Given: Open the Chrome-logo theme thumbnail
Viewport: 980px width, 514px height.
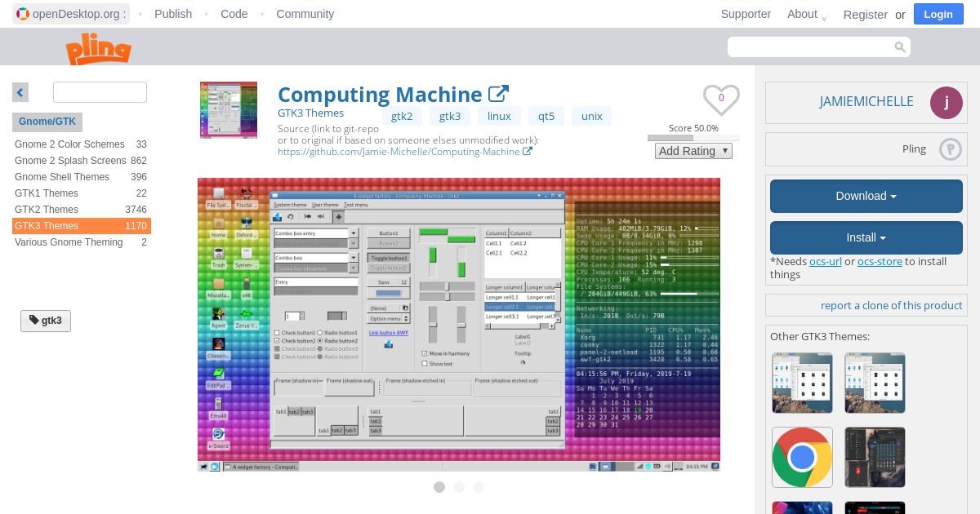Looking at the screenshot, I should [x=802, y=457].
